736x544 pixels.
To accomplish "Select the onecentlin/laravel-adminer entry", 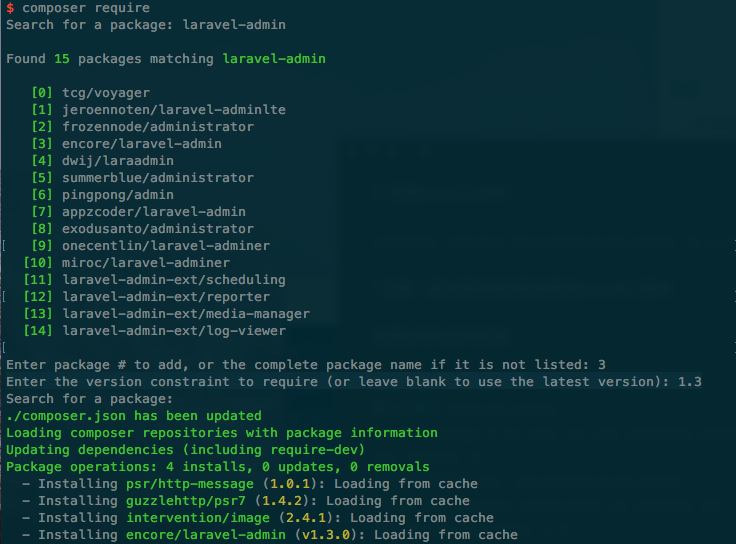I will (166, 246).
